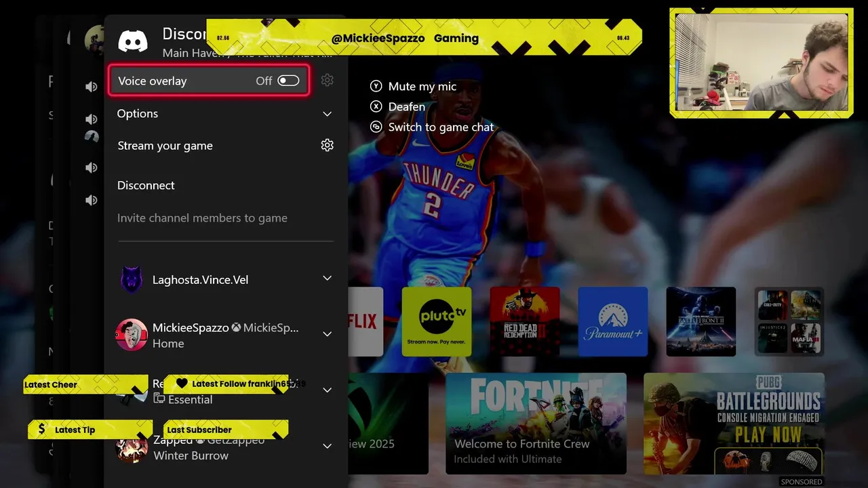Viewport: 868px width, 488px height.
Task: Click the Last Subscriber overlay banner
Action: [x=226, y=430]
